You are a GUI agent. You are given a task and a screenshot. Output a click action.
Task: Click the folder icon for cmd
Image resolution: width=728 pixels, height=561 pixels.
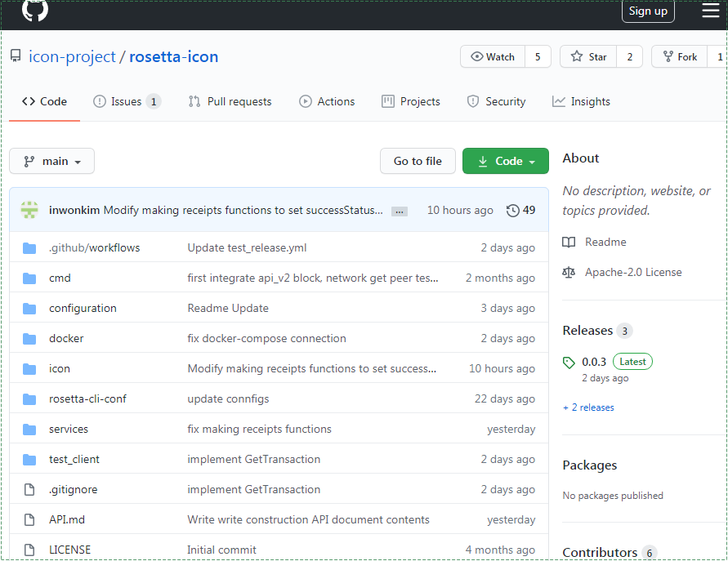point(29,278)
